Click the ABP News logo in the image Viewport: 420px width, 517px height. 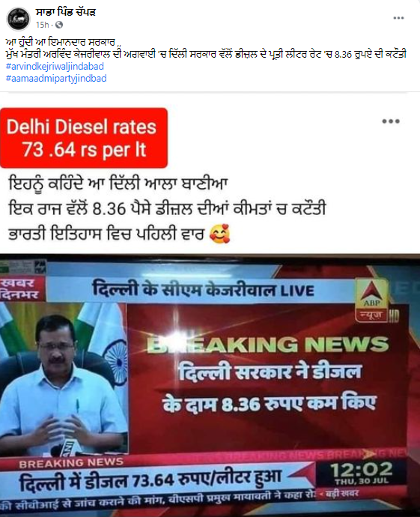pyautogui.click(x=371, y=300)
